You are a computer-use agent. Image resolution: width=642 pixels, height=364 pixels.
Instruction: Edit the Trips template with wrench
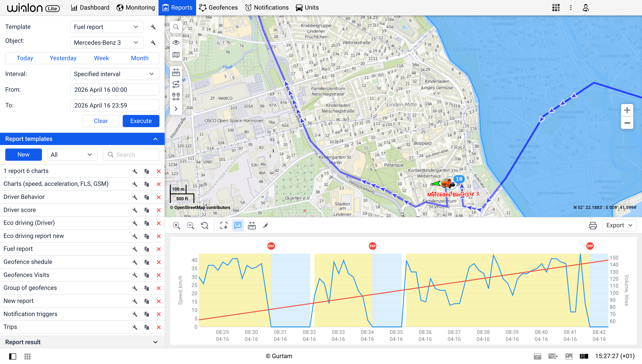(135, 327)
